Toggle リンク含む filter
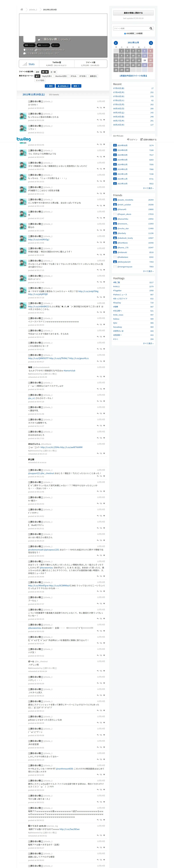Viewport: 174px width, 868px height. tap(40, 80)
